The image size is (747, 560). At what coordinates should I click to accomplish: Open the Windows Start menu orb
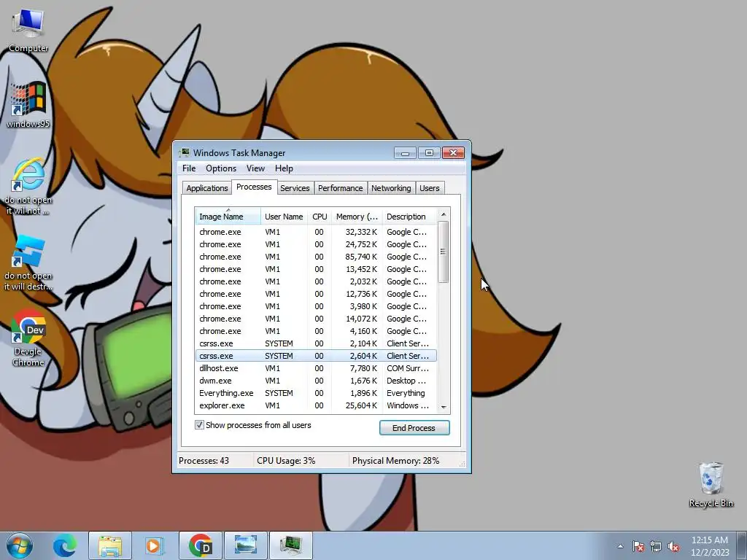[20, 545]
